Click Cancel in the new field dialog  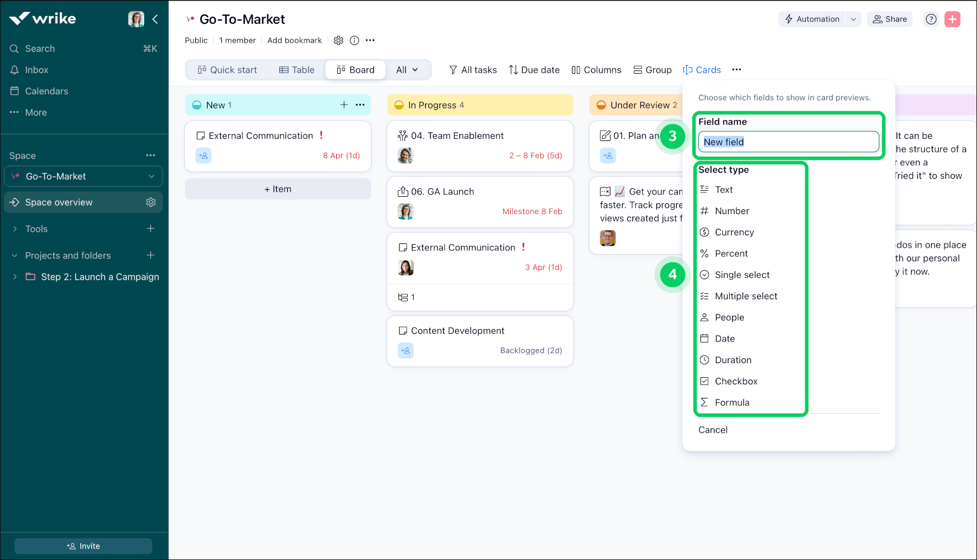tap(712, 429)
